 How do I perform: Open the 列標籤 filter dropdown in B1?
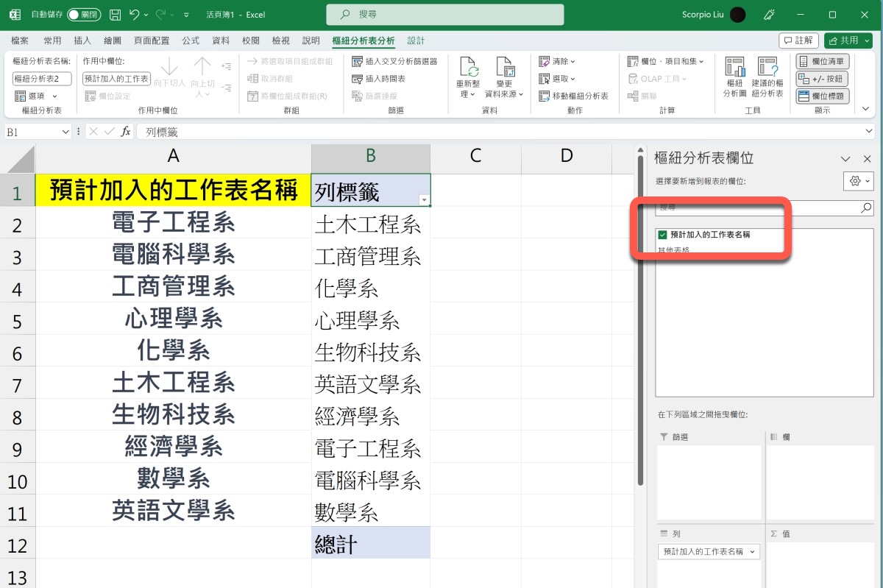point(423,200)
